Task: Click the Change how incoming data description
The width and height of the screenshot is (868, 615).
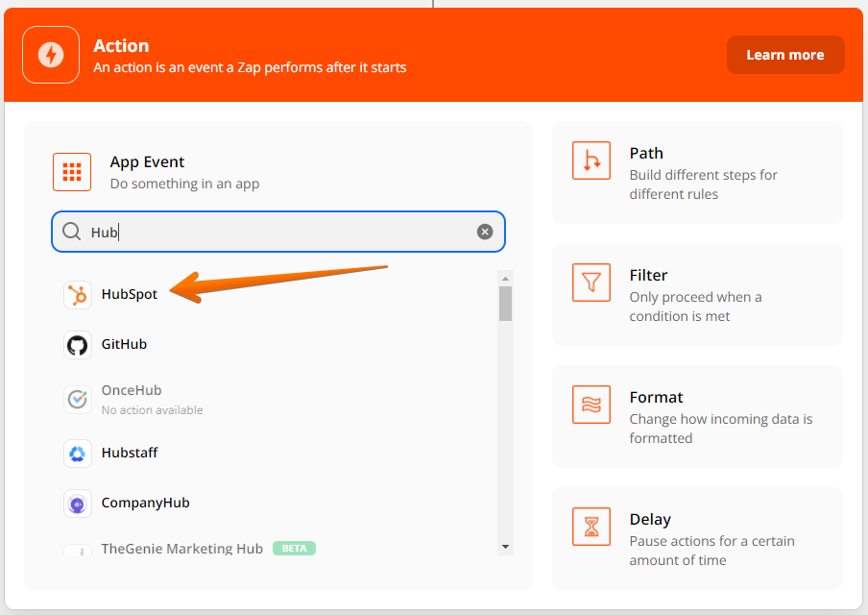Action: [x=721, y=429]
